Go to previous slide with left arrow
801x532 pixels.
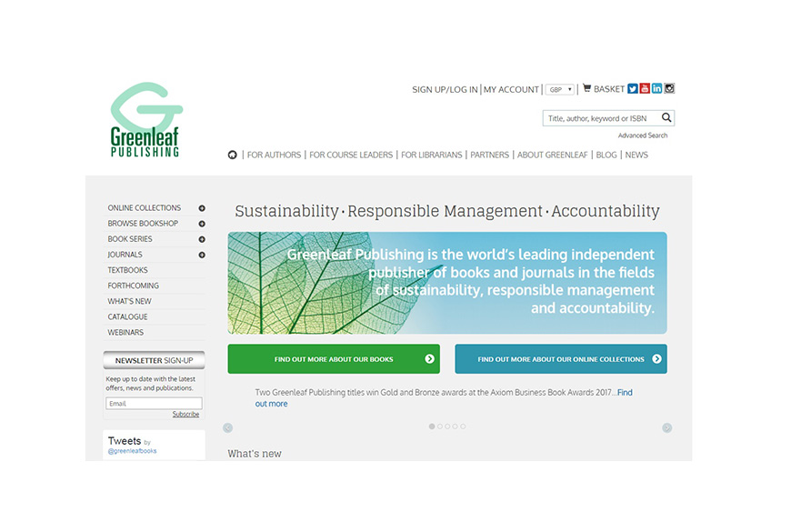(x=228, y=427)
